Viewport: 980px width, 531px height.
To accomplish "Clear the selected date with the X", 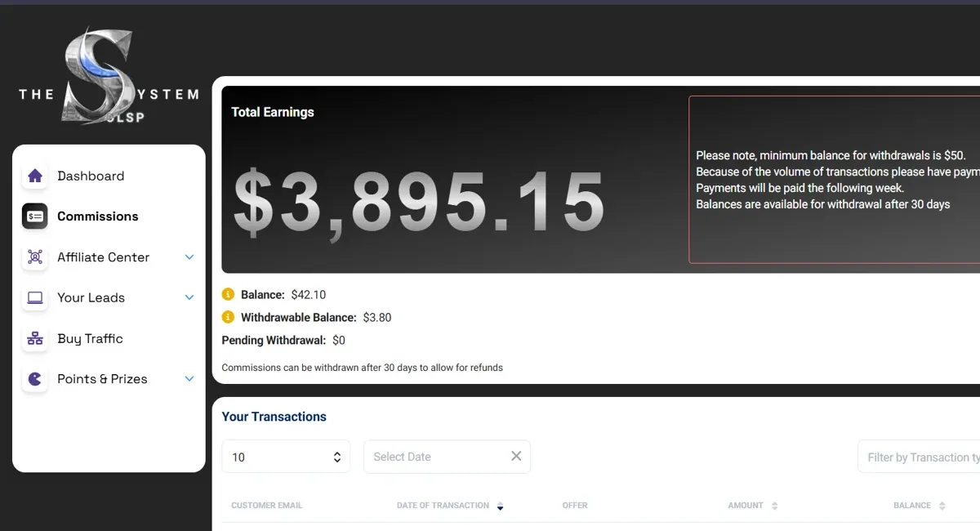I will (515, 456).
